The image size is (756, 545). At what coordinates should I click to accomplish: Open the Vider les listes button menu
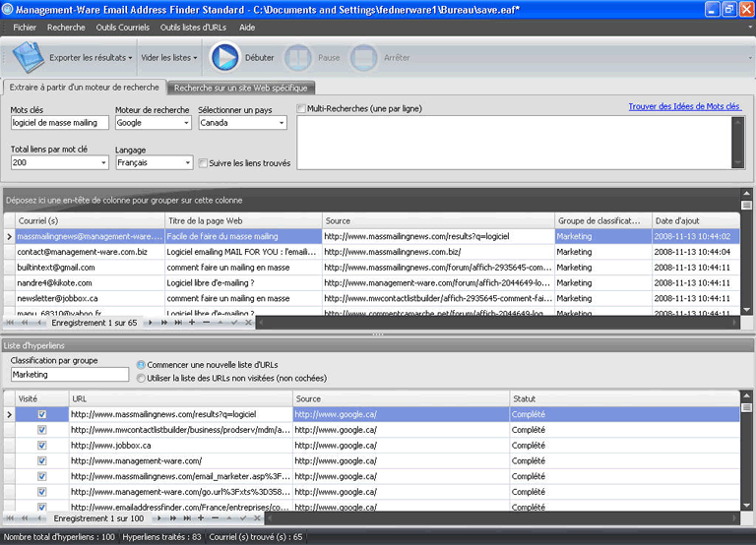pos(169,58)
